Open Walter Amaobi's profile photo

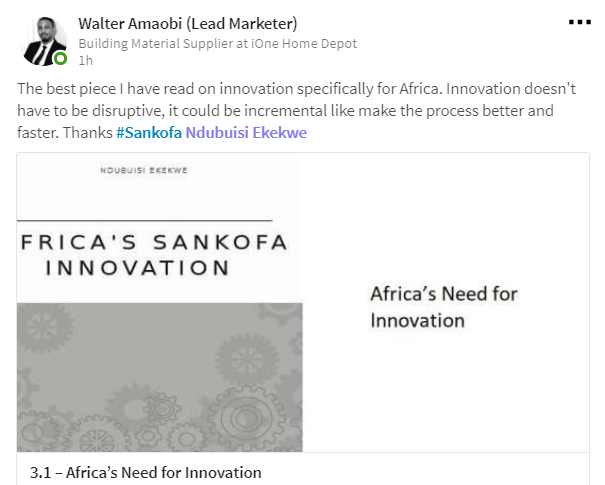click(x=42, y=40)
